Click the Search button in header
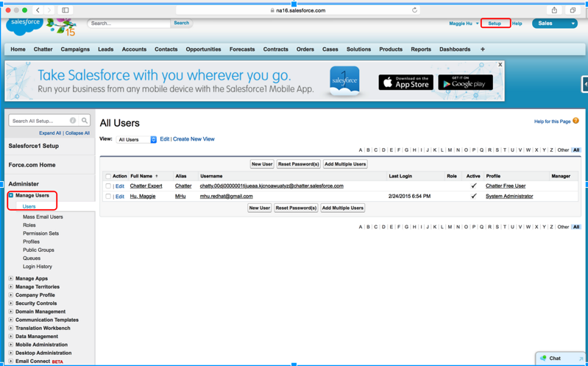This screenshot has height=366, width=588. [182, 23]
